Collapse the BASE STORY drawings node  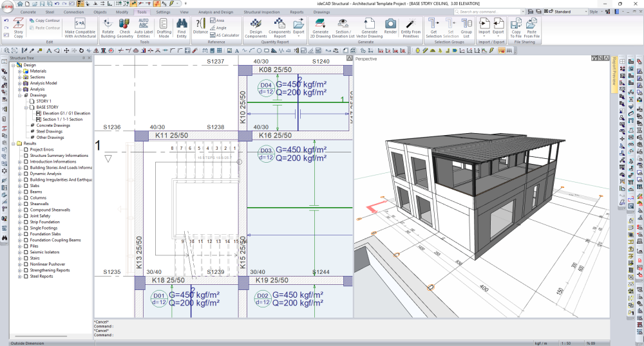(x=26, y=107)
